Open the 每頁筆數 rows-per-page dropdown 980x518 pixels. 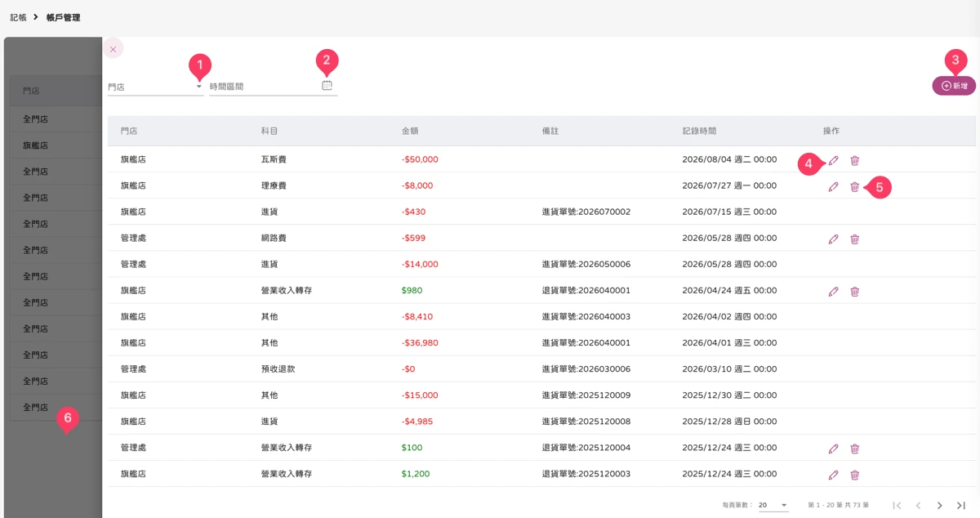773,505
